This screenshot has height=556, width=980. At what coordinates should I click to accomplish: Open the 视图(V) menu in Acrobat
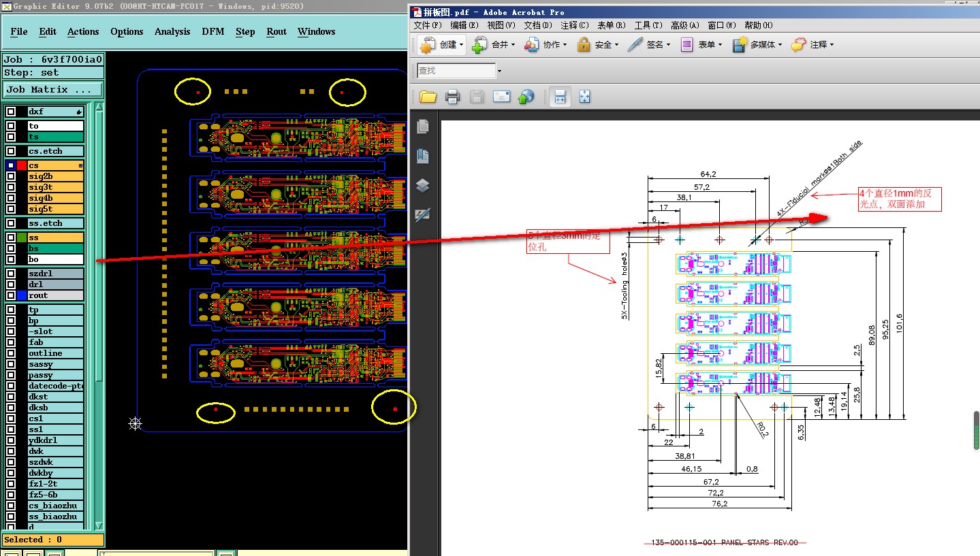point(501,25)
